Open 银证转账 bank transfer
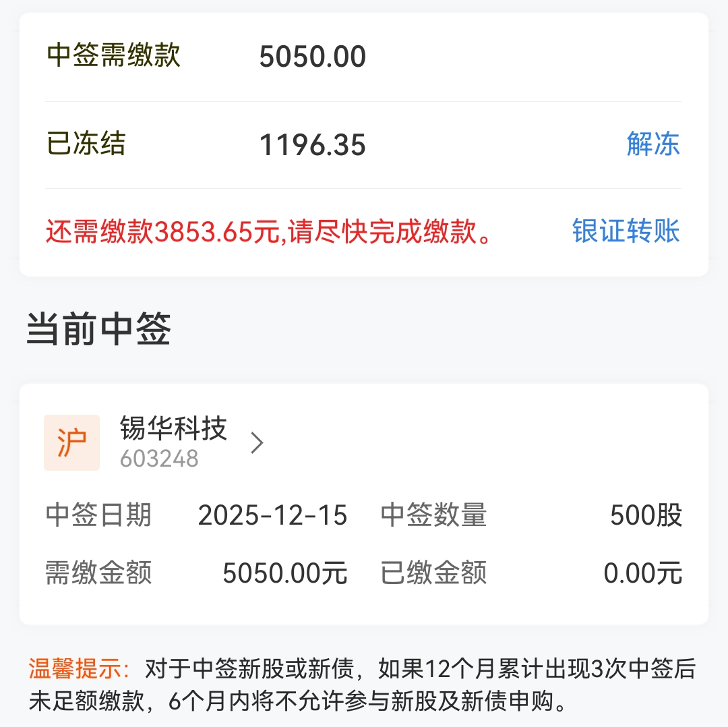 pyautogui.click(x=626, y=231)
